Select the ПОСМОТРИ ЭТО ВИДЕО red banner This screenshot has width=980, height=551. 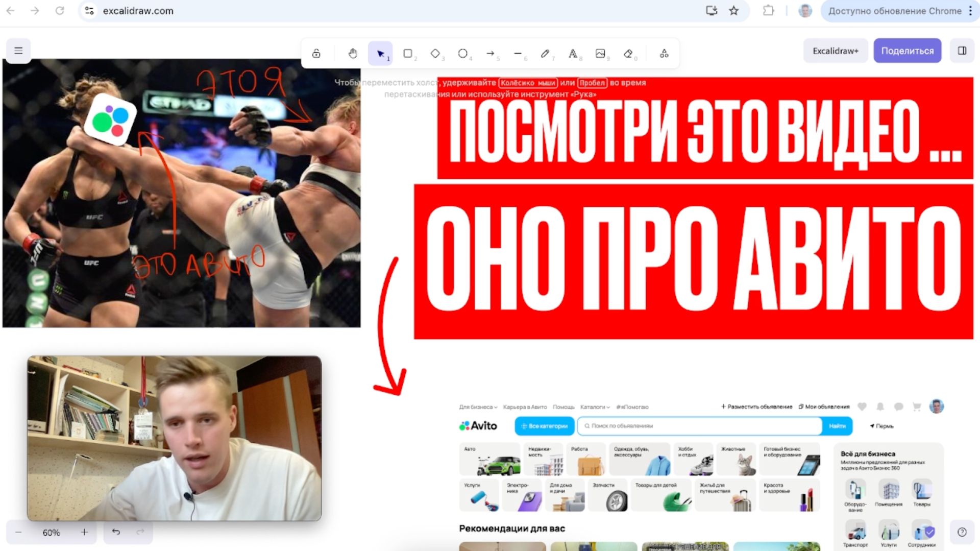(x=705, y=129)
